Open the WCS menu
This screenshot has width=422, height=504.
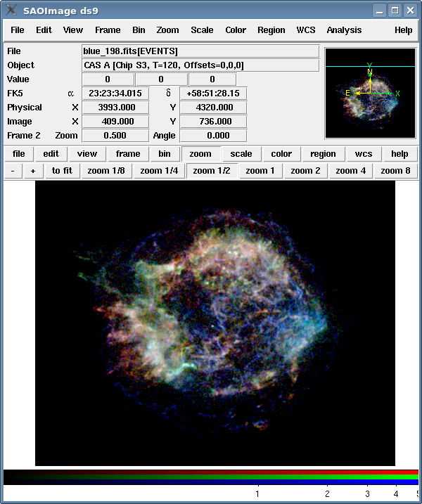tap(306, 30)
